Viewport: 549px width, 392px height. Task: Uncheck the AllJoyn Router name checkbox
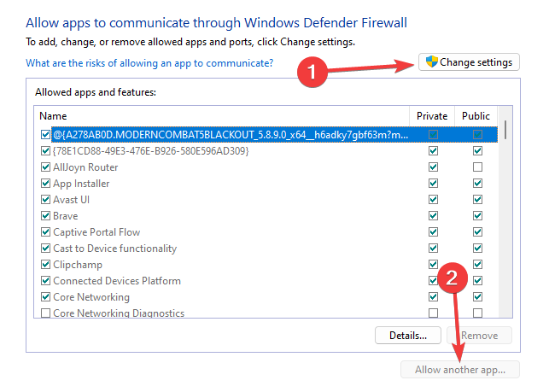point(45,167)
